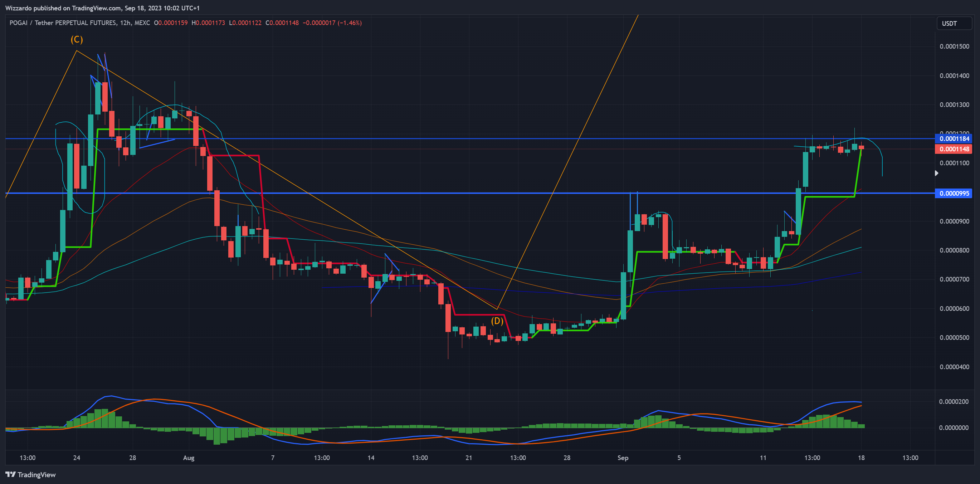Click the 0.0000200 MACD axis label
The image size is (980, 484).
click(x=954, y=401)
